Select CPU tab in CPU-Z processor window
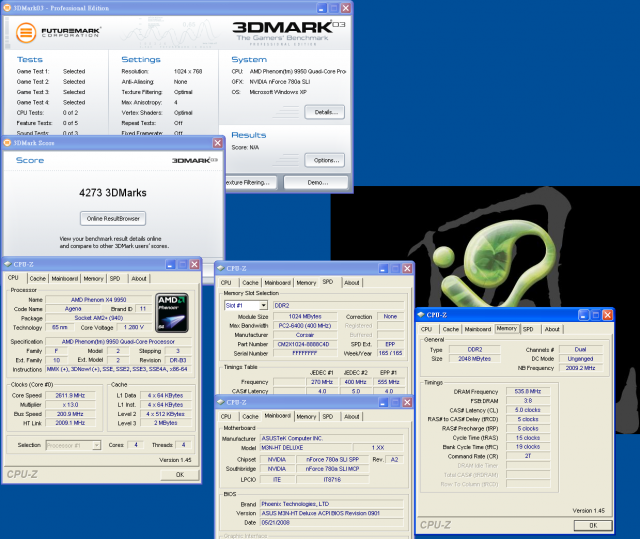 pyautogui.click(x=13, y=278)
